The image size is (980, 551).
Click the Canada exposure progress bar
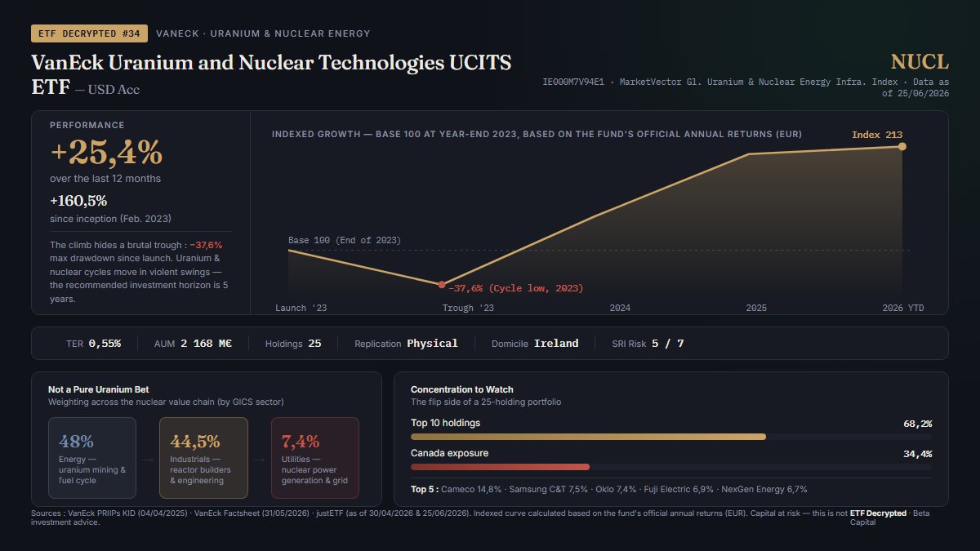click(671, 467)
